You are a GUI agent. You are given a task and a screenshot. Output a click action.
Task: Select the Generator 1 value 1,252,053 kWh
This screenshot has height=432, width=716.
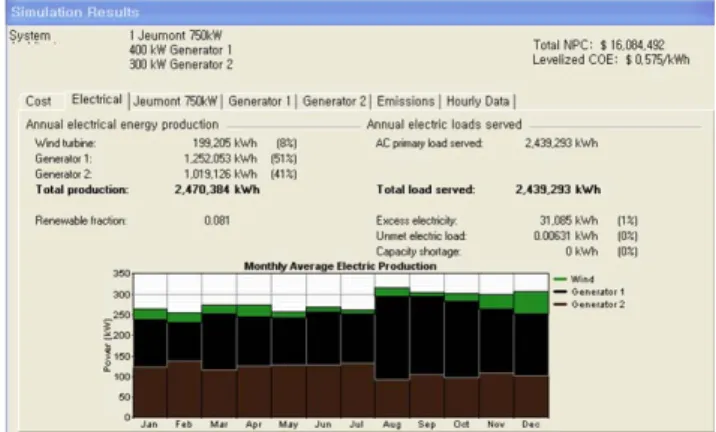click(221, 158)
